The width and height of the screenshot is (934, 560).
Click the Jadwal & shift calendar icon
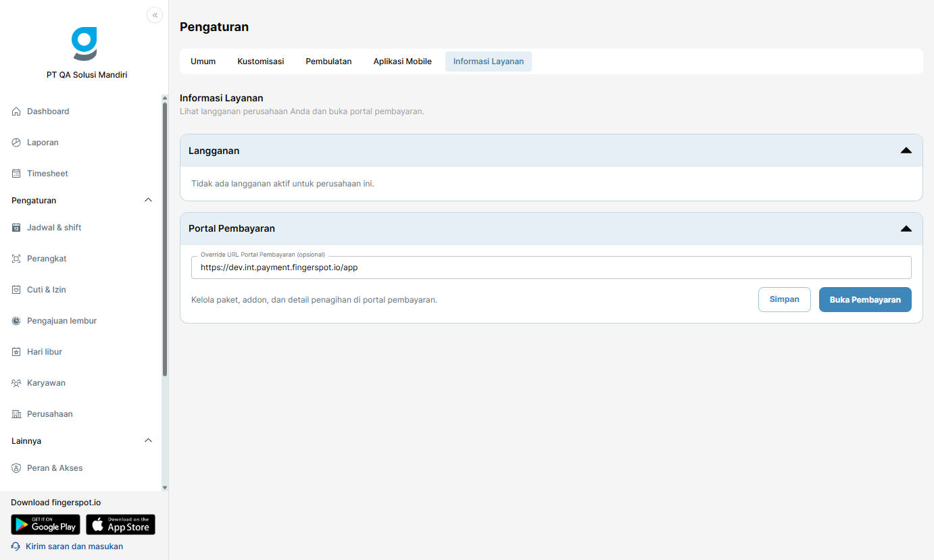tap(16, 228)
